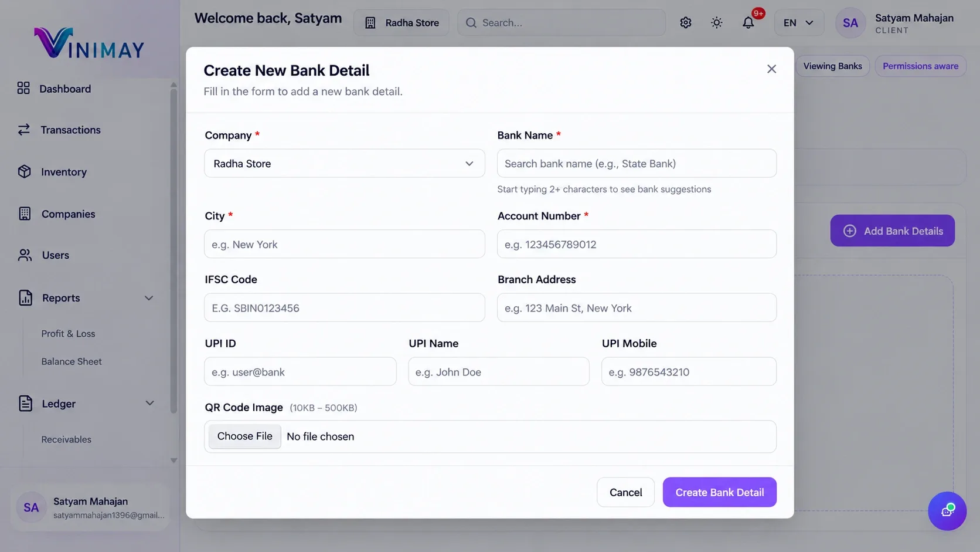Click SA avatar in sidebar footer
The image size is (980, 552).
(31, 507)
